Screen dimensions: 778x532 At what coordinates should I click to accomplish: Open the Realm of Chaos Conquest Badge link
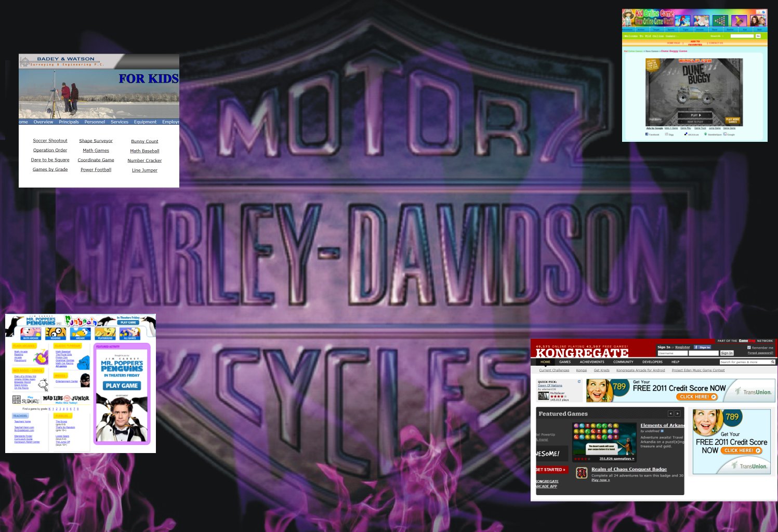tap(629, 469)
